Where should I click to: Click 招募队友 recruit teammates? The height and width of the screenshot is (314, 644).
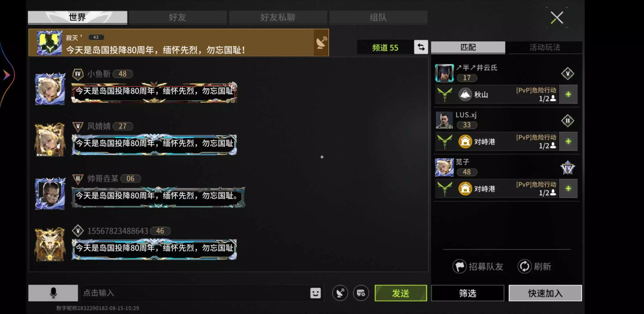[x=478, y=266]
